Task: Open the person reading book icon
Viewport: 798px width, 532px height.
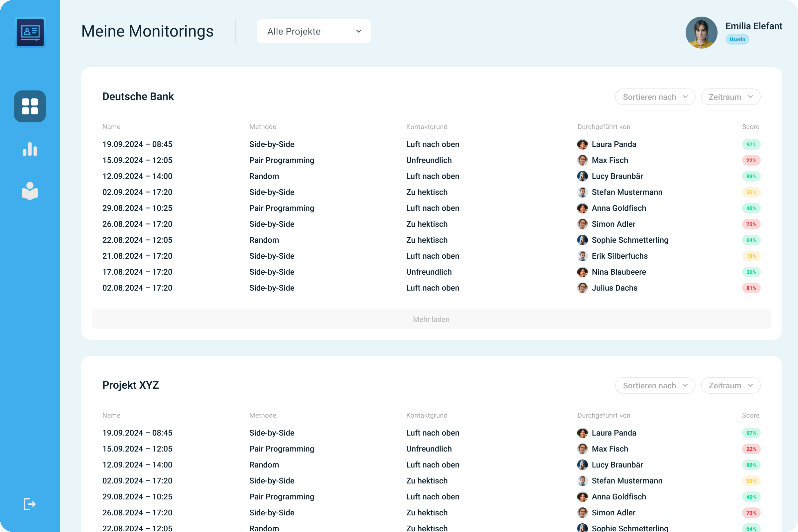Action: 30,191
